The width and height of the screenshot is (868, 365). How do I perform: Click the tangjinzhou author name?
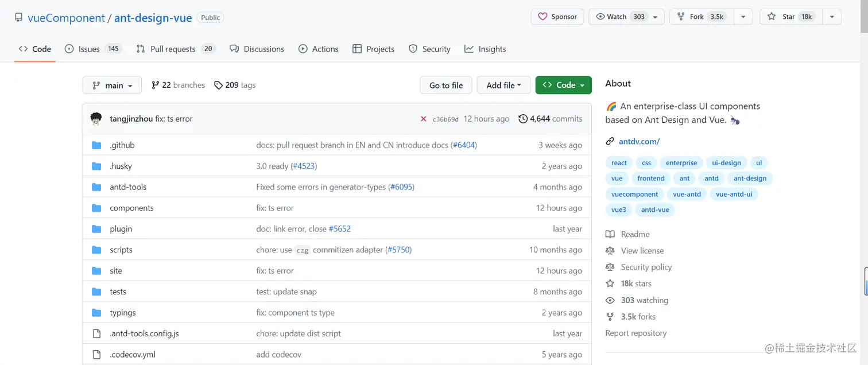click(x=131, y=119)
